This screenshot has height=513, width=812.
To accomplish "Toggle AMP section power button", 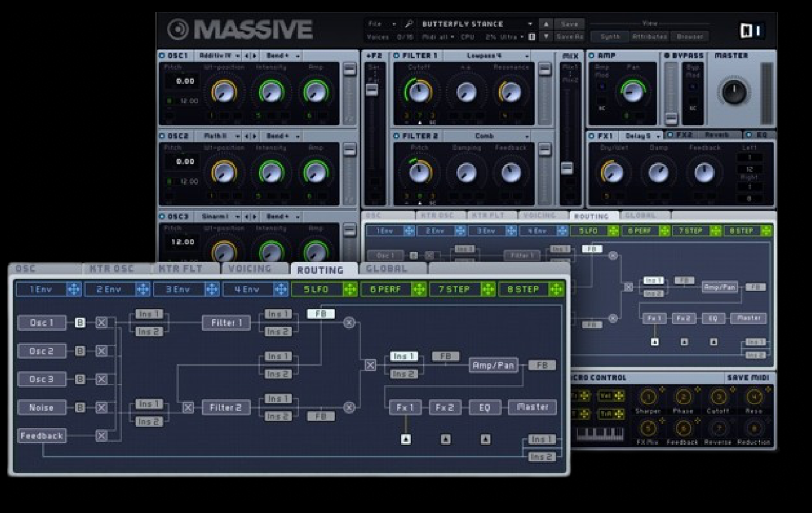I will coord(592,56).
